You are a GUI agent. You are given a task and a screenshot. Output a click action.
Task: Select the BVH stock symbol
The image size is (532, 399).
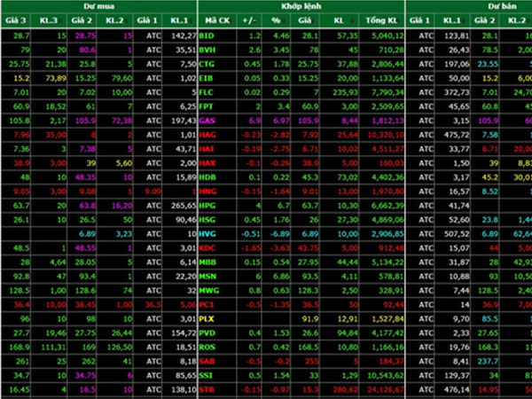pyautogui.click(x=207, y=51)
